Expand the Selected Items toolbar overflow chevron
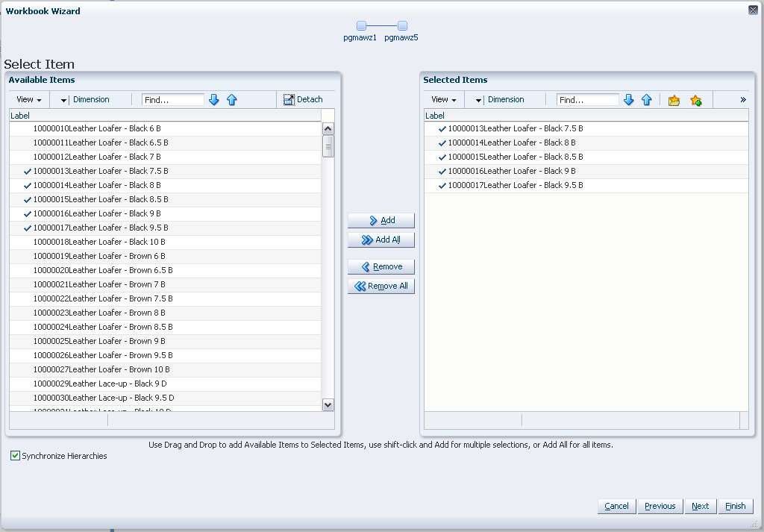This screenshot has width=764, height=532. [743, 99]
